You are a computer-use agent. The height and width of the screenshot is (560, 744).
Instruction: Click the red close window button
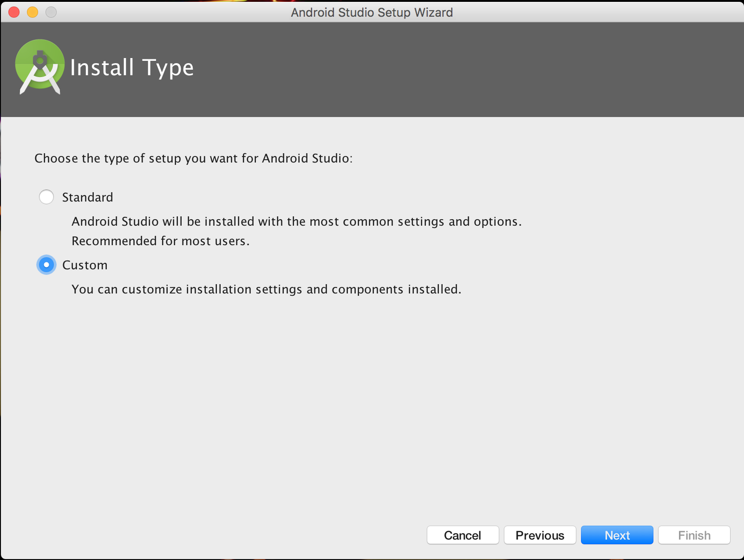pyautogui.click(x=14, y=12)
